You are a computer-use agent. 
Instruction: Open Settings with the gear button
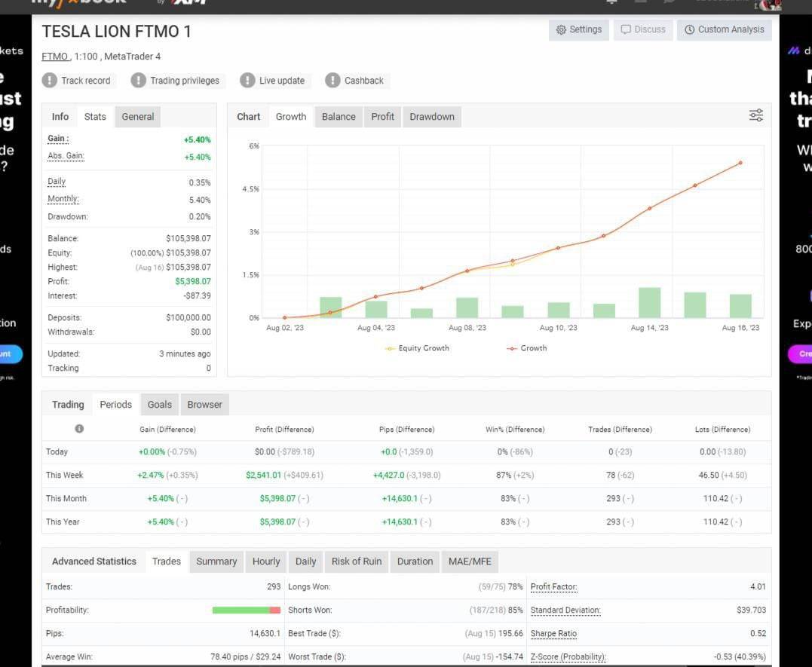[579, 29]
